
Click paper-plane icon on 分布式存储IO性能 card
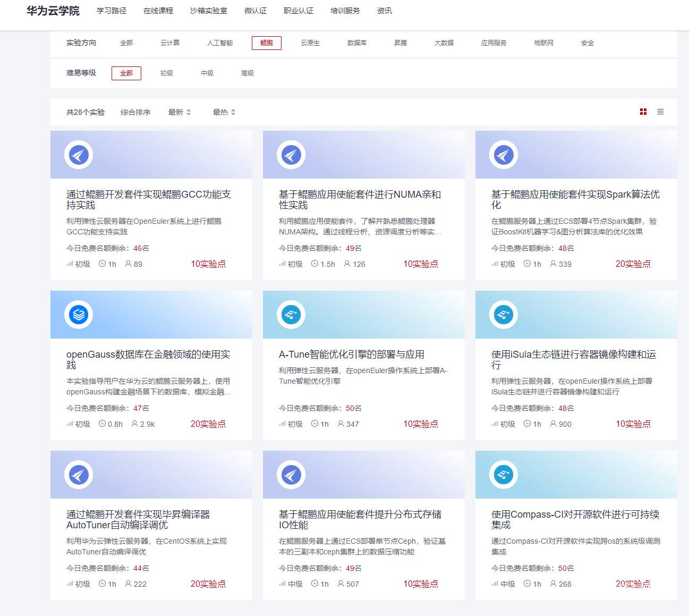coord(291,475)
